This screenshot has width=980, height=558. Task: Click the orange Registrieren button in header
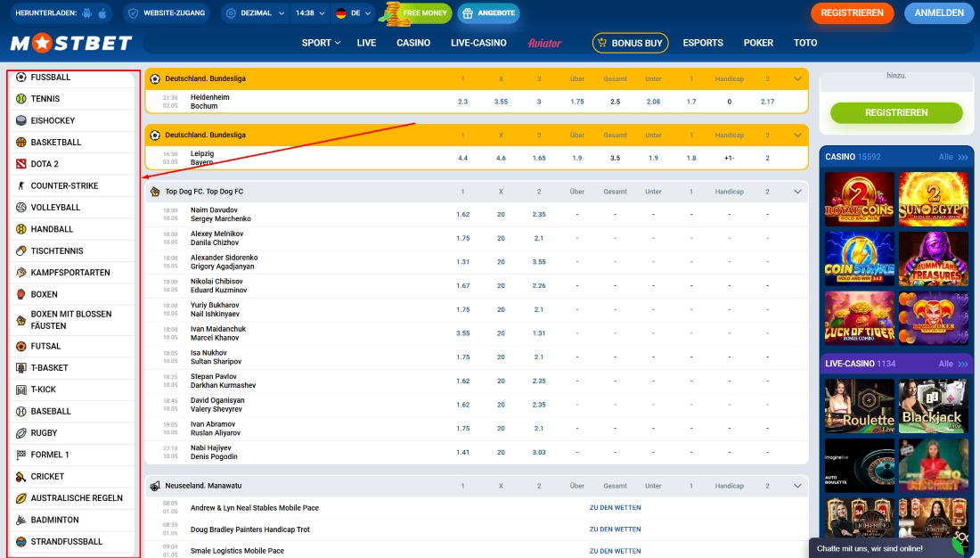coord(852,13)
